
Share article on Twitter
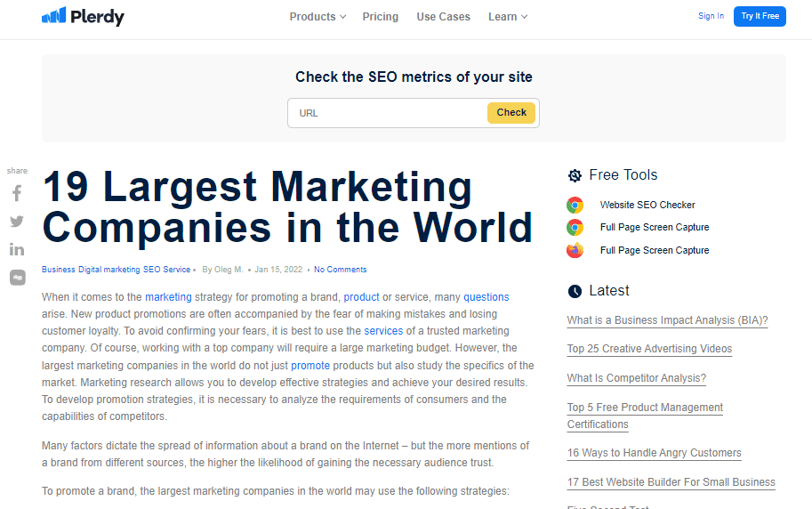coord(17,222)
